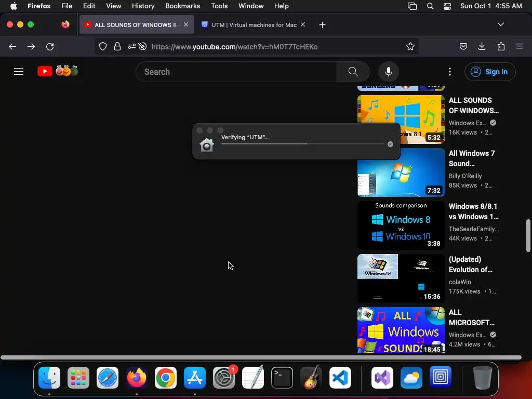The width and height of the screenshot is (532, 399).
Task: Bookmark this page with star icon
Action: (410, 46)
